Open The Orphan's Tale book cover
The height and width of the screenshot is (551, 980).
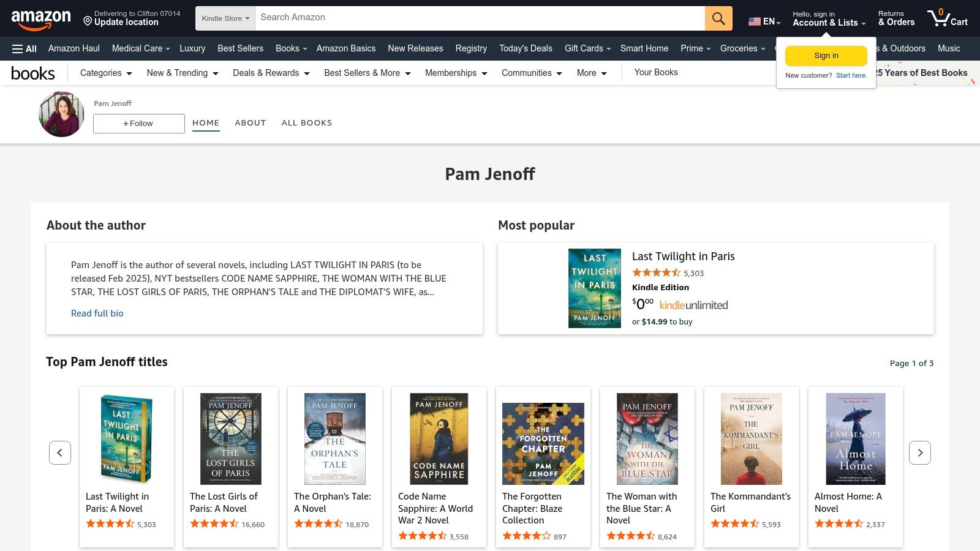[x=334, y=438]
